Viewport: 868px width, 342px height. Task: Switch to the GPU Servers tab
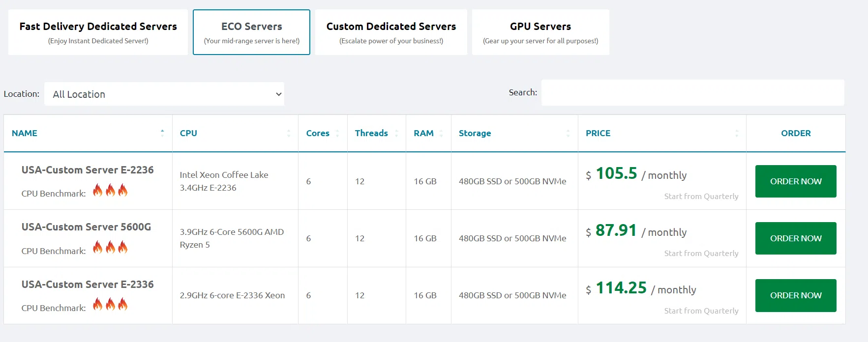click(540, 32)
